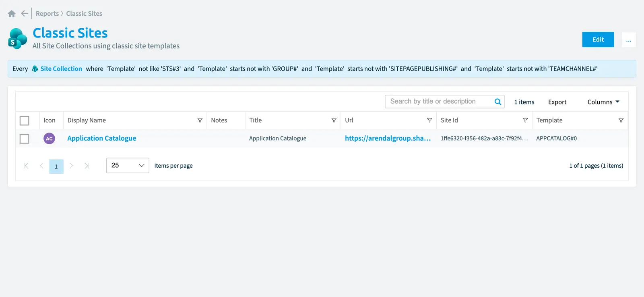Click the Edit button

click(598, 39)
